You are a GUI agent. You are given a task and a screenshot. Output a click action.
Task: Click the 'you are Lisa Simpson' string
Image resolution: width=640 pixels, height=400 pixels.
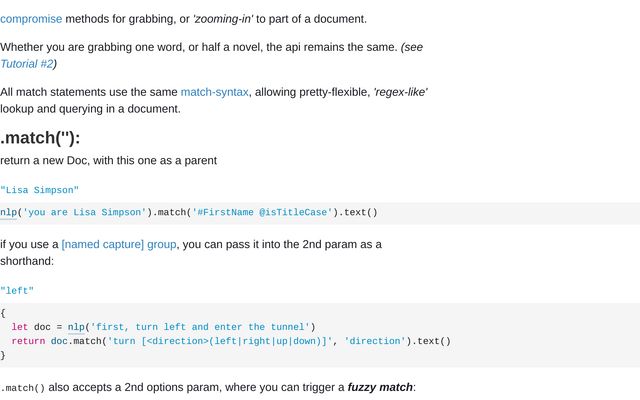(x=84, y=213)
